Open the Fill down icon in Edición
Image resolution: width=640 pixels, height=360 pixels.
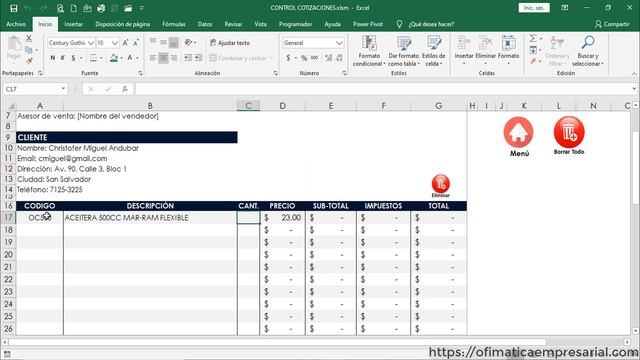[533, 50]
